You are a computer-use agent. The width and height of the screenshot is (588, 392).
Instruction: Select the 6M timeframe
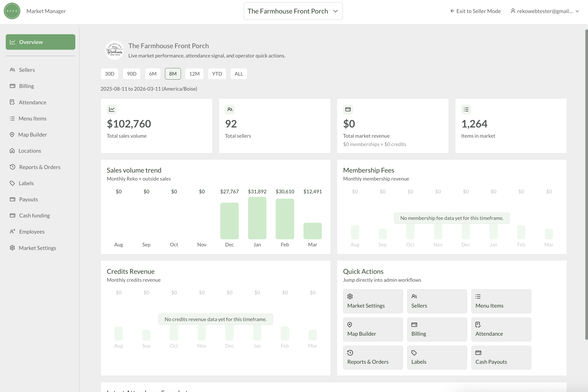click(x=153, y=74)
